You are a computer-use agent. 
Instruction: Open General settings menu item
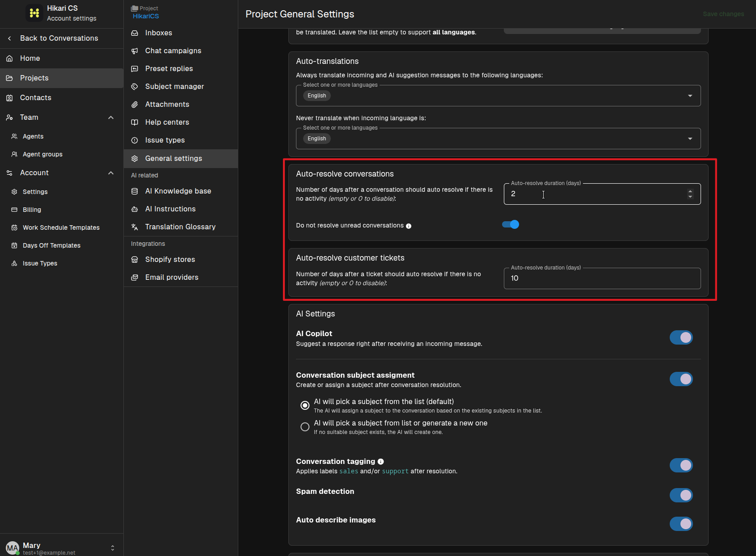(x=181, y=159)
